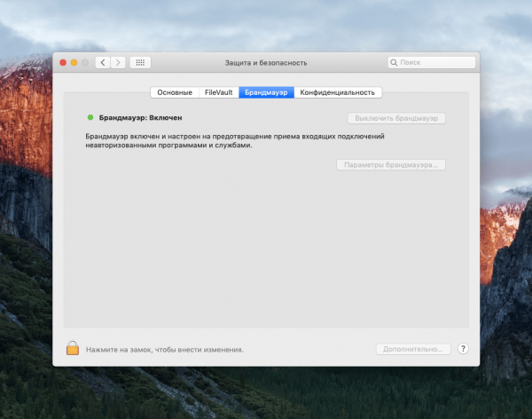Open the Конфиденциальность tab
This screenshot has width=532, height=419.
(338, 92)
